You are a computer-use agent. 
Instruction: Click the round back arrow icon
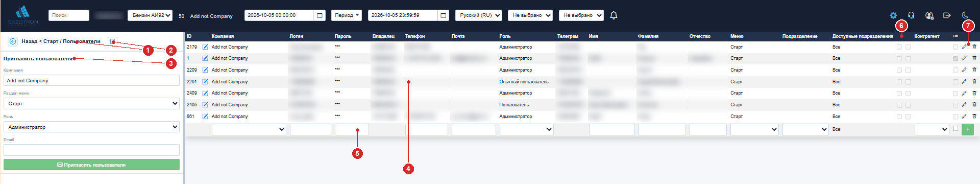[x=13, y=41]
